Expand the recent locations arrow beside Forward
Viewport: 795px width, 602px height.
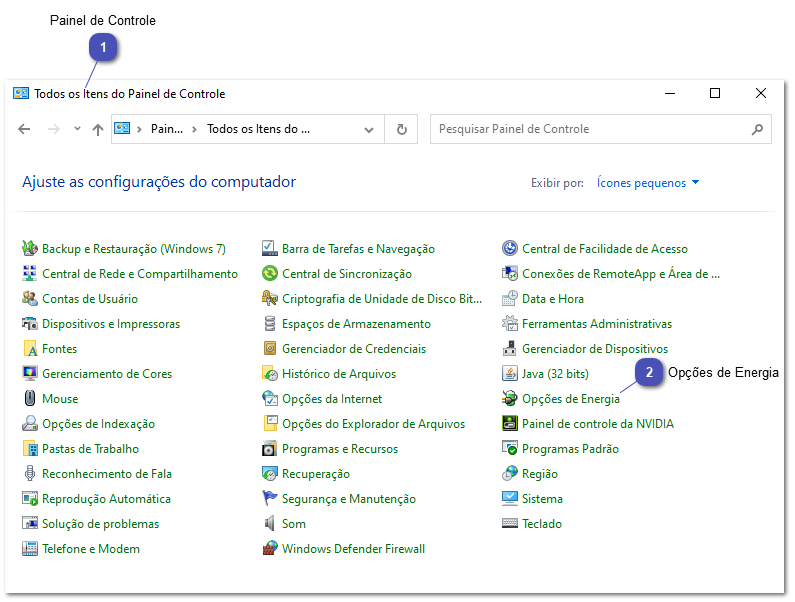[x=77, y=129]
